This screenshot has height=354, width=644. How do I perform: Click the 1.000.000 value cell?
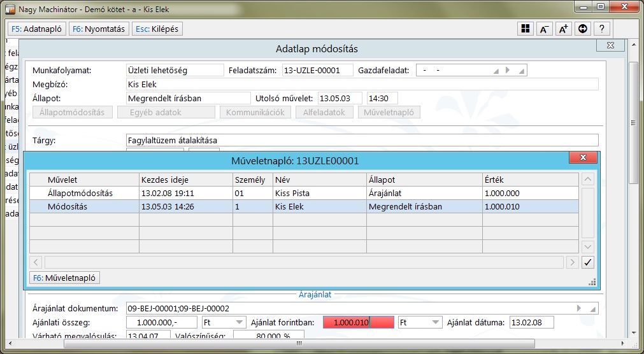(x=530, y=193)
